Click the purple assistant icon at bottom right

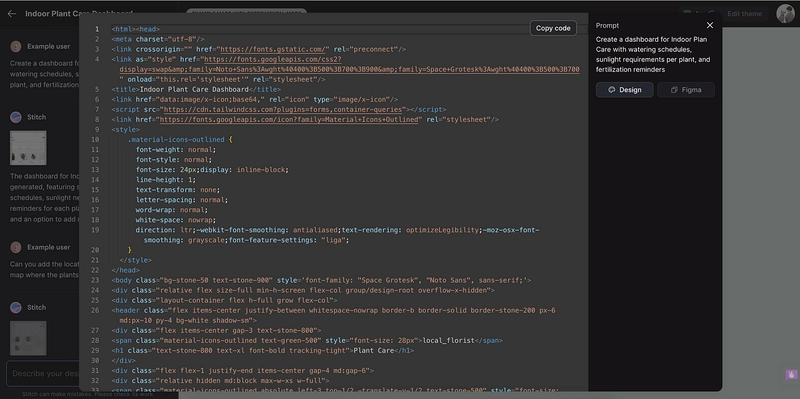(791, 375)
